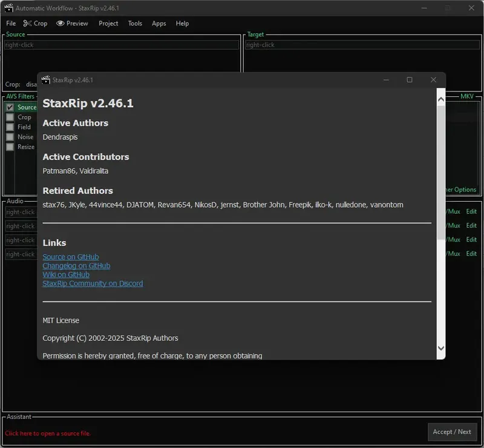Close the StaxRip v2.46.1 about dialog
Viewport: 484px width, 448px height.
pos(433,80)
